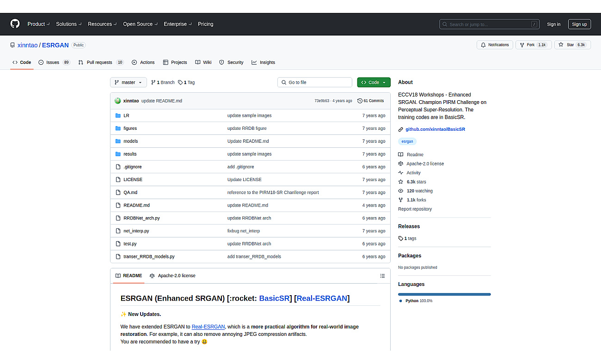Click the Python language color dot

(400, 301)
